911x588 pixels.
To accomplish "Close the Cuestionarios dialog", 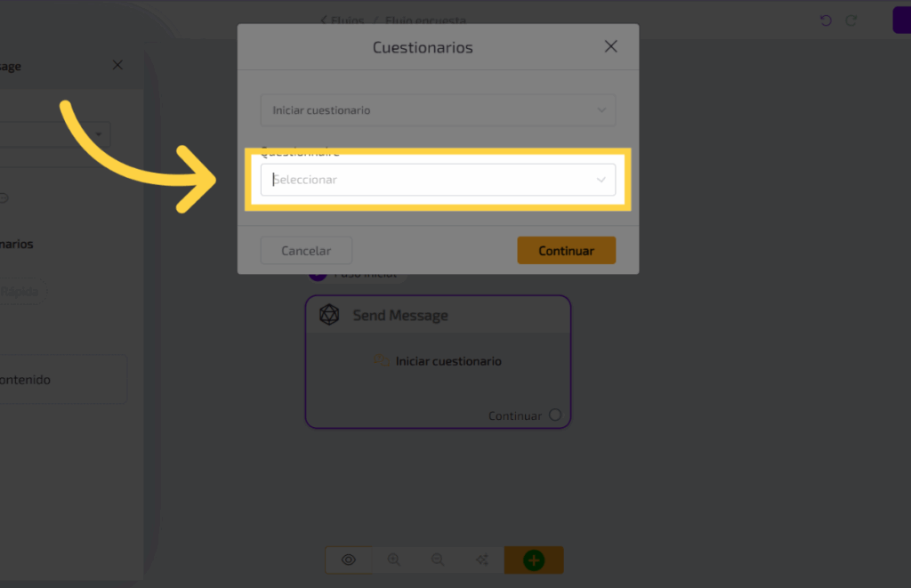I will click(x=610, y=47).
